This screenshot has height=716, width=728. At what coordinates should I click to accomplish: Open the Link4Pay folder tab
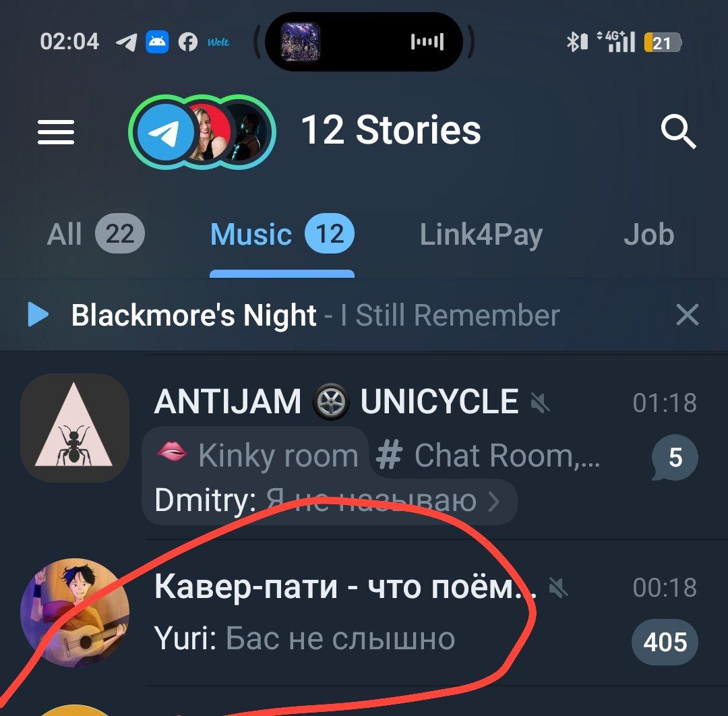[x=481, y=235]
